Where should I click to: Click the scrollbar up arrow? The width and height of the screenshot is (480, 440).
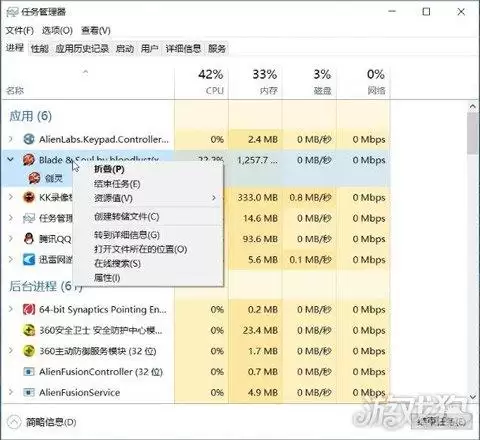[x=473, y=107]
